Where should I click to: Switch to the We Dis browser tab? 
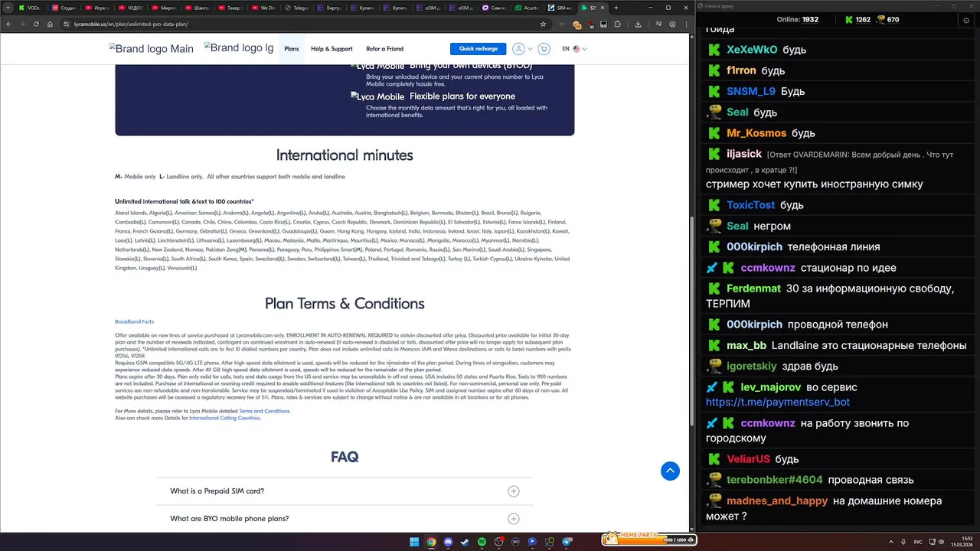click(263, 8)
